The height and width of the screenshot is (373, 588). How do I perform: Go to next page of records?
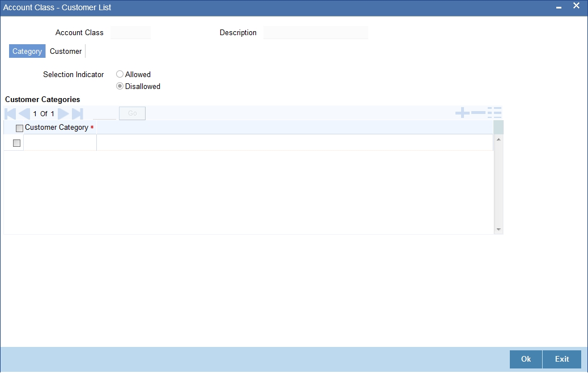[x=63, y=113]
